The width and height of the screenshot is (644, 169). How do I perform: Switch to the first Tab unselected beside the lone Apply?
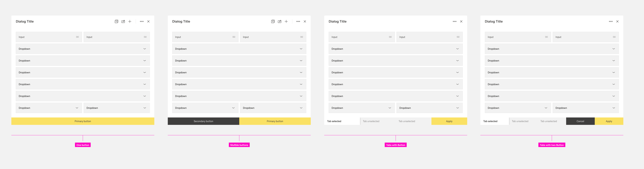(x=371, y=121)
